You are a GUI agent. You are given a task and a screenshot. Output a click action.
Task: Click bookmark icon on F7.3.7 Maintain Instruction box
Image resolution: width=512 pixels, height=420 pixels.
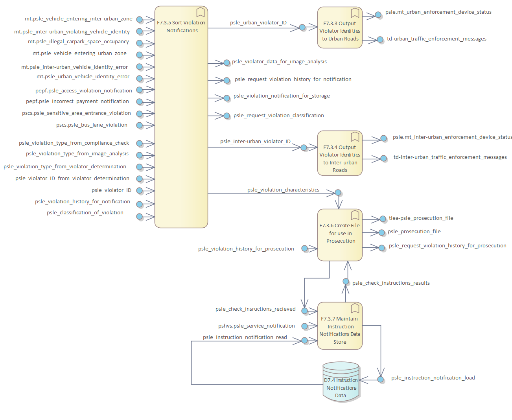(x=355, y=308)
